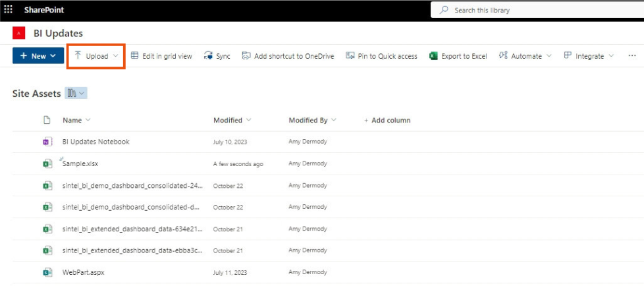Click the SharePoint home link
The width and height of the screenshot is (644, 286).
(x=44, y=10)
